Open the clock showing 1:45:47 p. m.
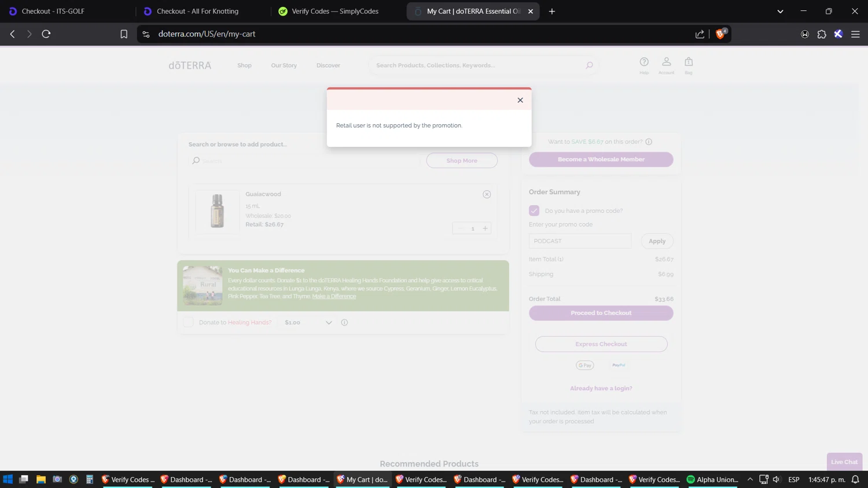868x488 pixels. pos(827,479)
